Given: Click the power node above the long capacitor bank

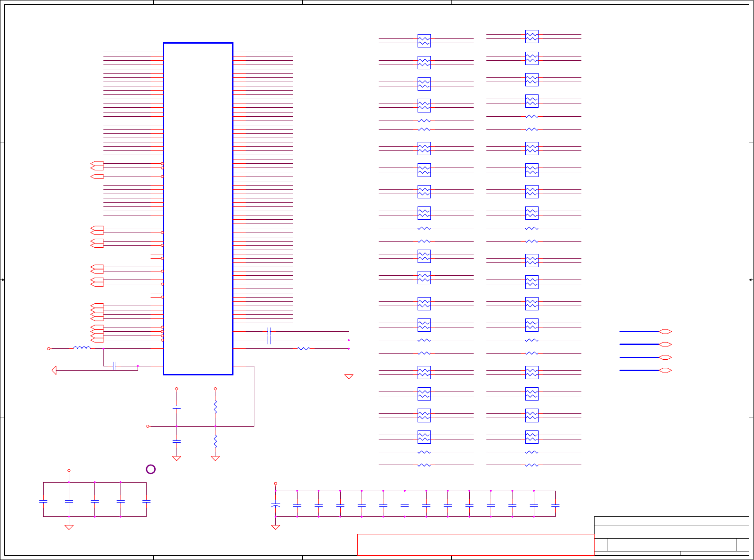Looking at the screenshot, I should [x=275, y=484].
